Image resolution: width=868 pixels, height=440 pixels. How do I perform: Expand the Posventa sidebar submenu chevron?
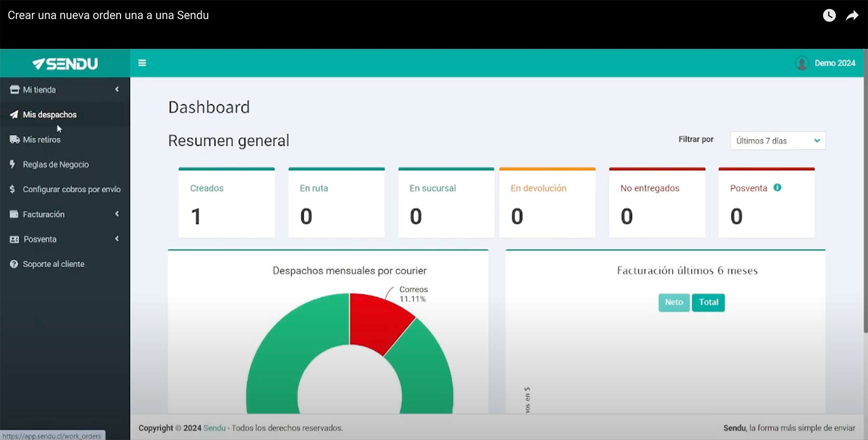point(117,239)
